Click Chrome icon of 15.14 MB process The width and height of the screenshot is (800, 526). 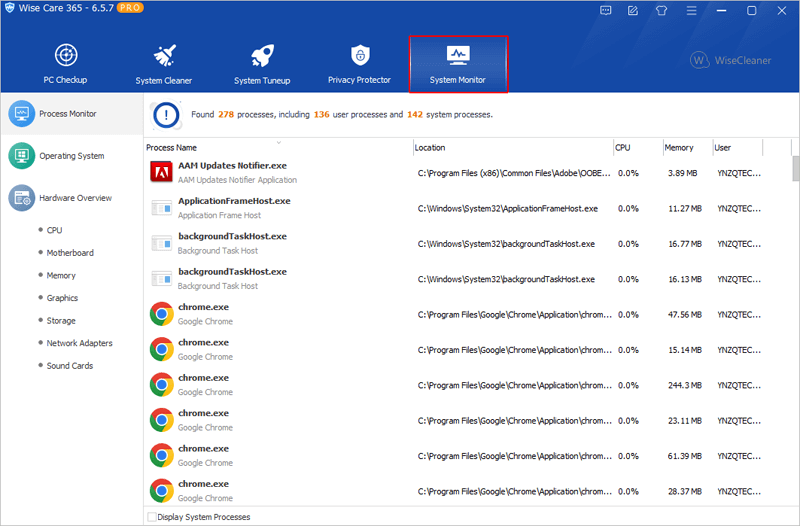coord(161,349)
